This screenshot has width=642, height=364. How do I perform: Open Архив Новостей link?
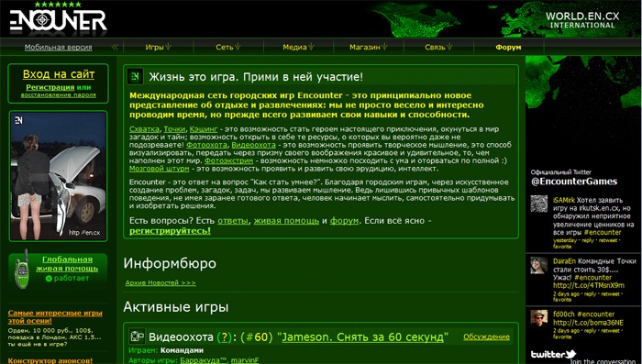point(160,283)
